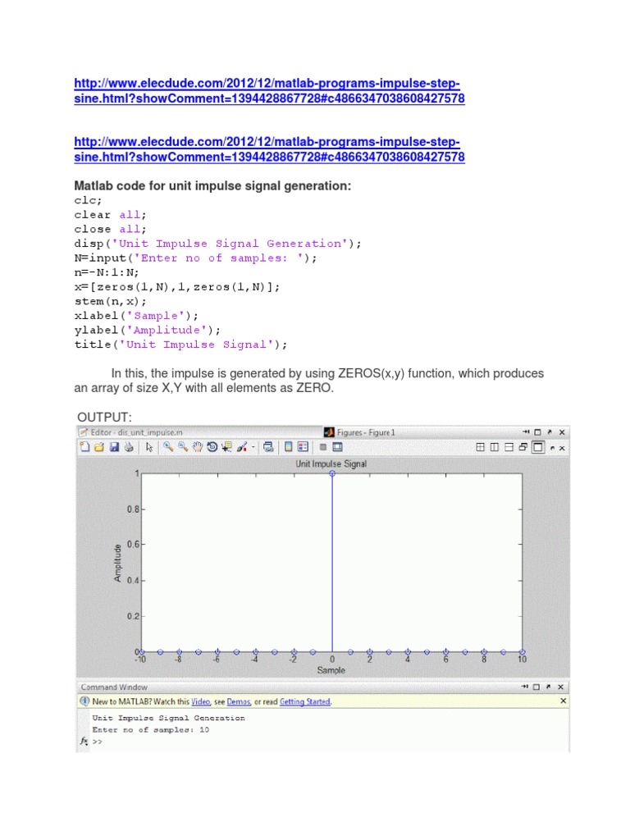
Task: Open the Demos link in MATLAB banner
Action: (239, 701)
